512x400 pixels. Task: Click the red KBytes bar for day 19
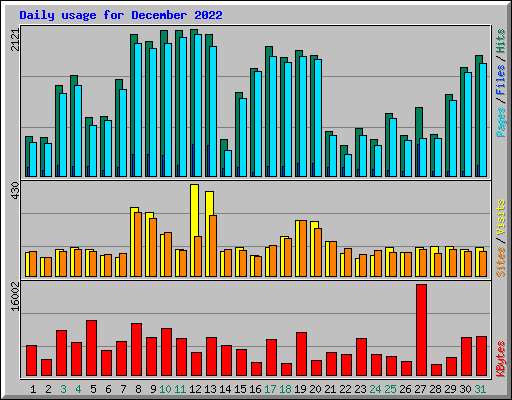[301, 354]
